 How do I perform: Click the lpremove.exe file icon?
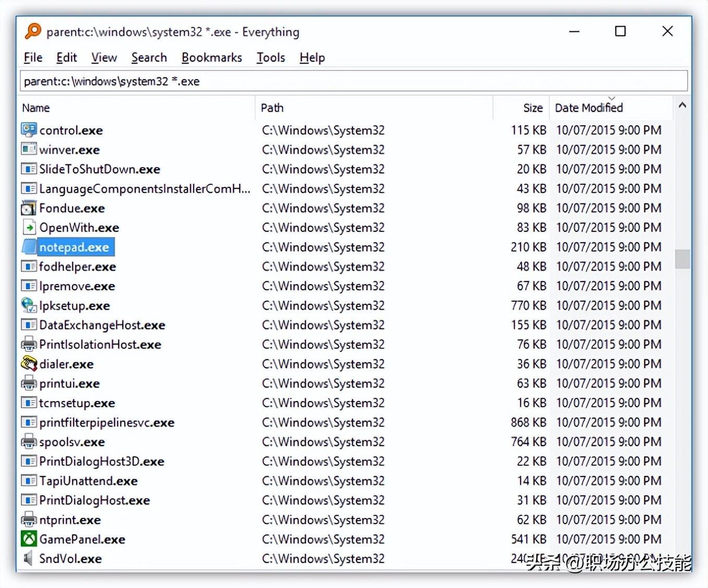coord(29,286)
